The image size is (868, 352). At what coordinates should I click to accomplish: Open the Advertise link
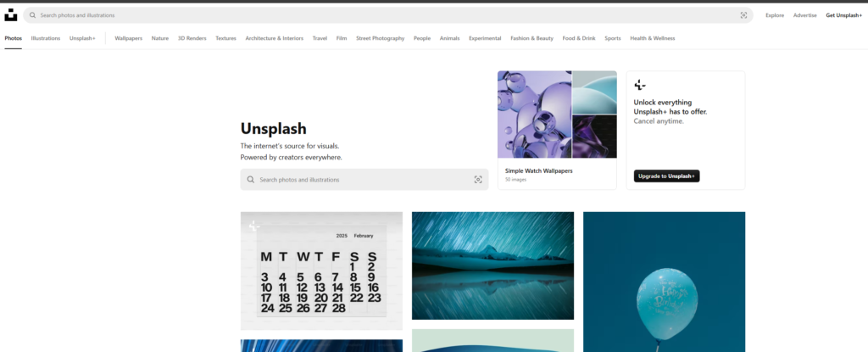804,15
